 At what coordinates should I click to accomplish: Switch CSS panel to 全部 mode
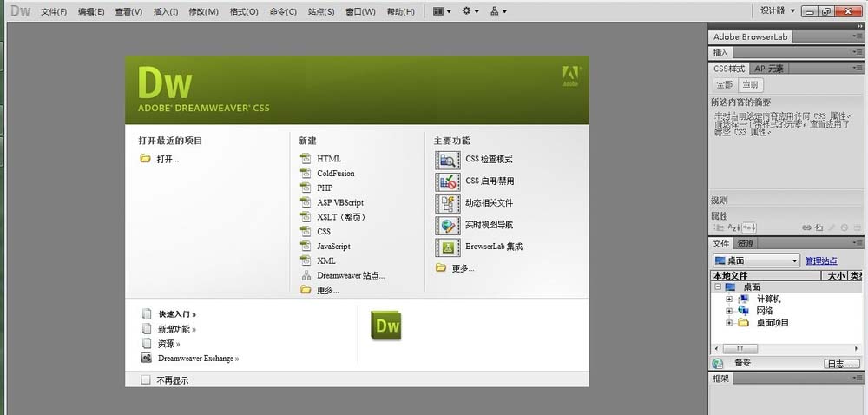point(724,85)
